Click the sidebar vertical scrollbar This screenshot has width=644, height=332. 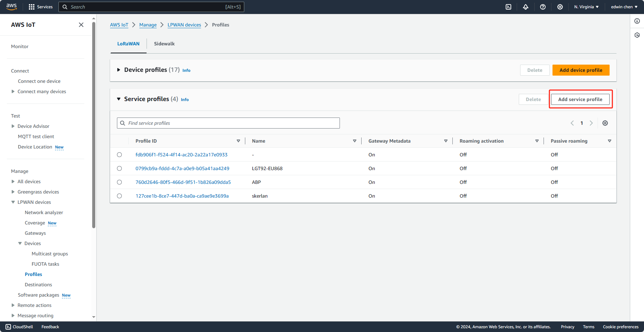94,124
